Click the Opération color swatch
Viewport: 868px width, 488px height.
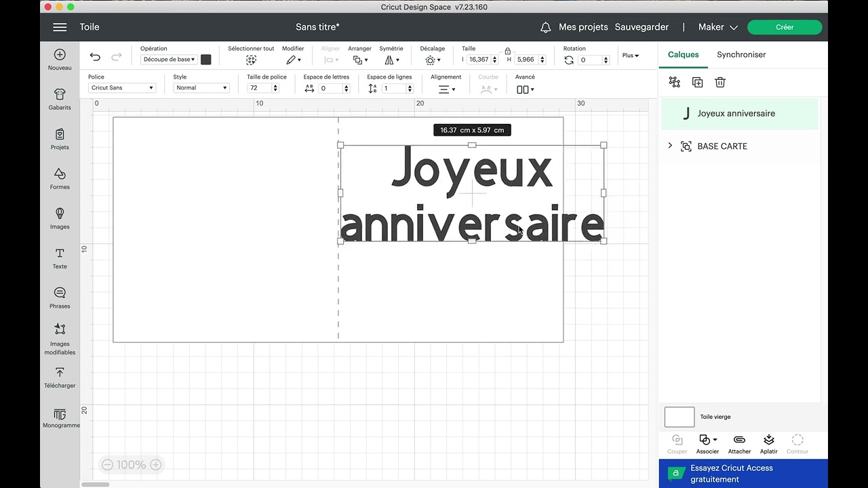[206, 60]
